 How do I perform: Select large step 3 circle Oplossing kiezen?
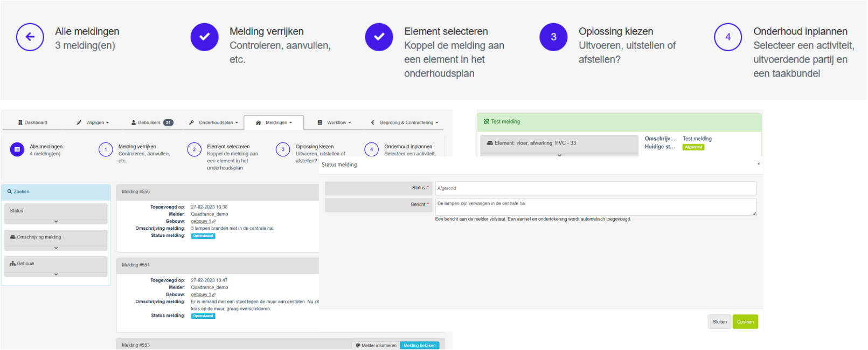click(553, 37)
